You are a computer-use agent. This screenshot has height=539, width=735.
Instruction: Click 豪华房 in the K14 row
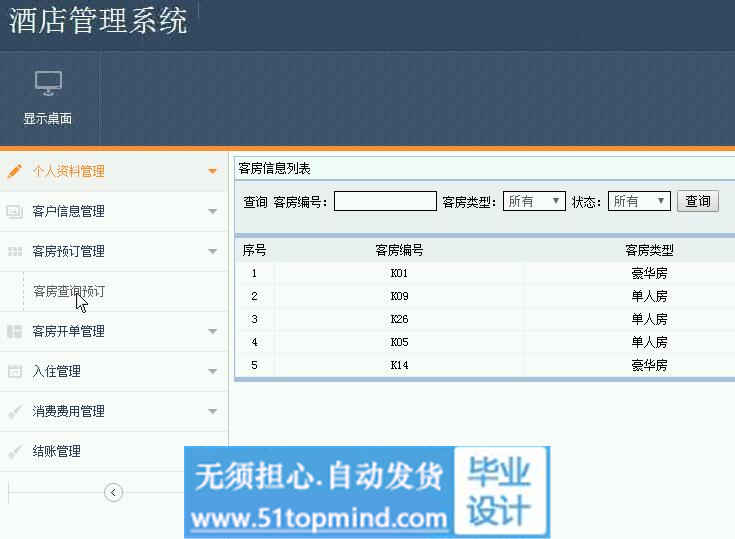(649, 365)
